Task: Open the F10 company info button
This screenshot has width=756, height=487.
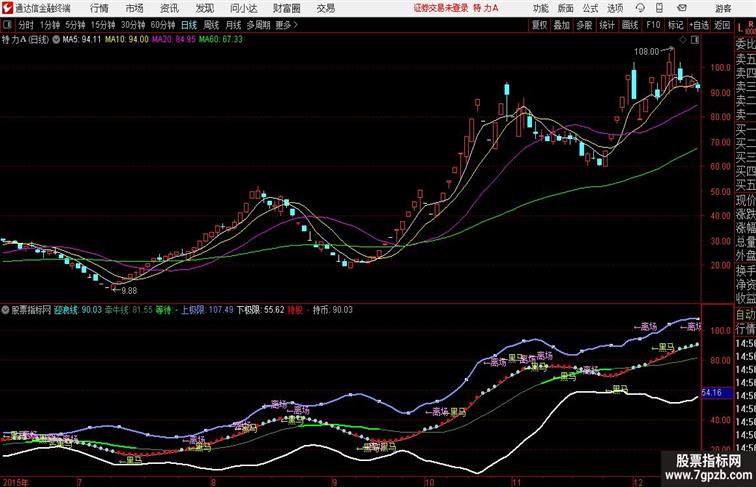Action: [653, 25]
